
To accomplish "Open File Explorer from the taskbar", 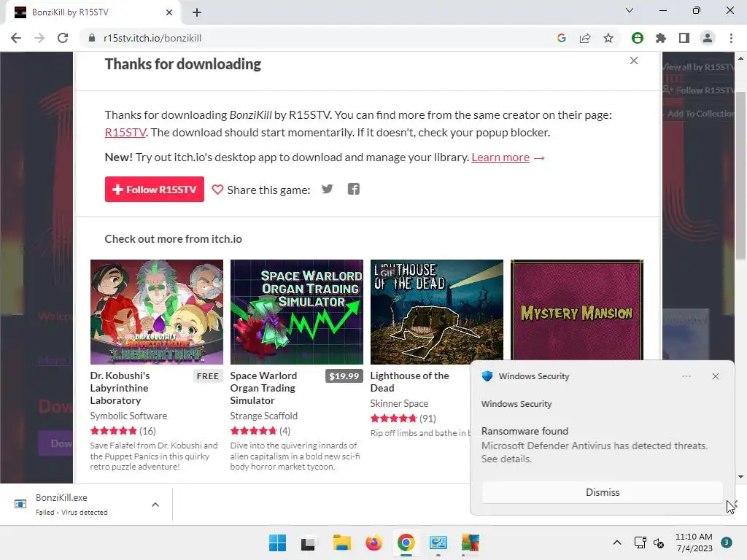I will click(341, 542).
